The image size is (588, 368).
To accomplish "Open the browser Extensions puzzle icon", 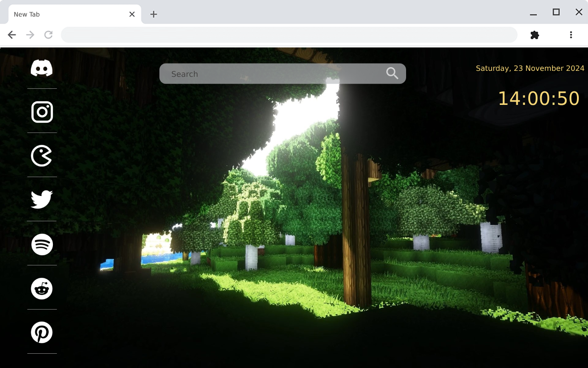I will pyautogui.click(x=535, y=35).
